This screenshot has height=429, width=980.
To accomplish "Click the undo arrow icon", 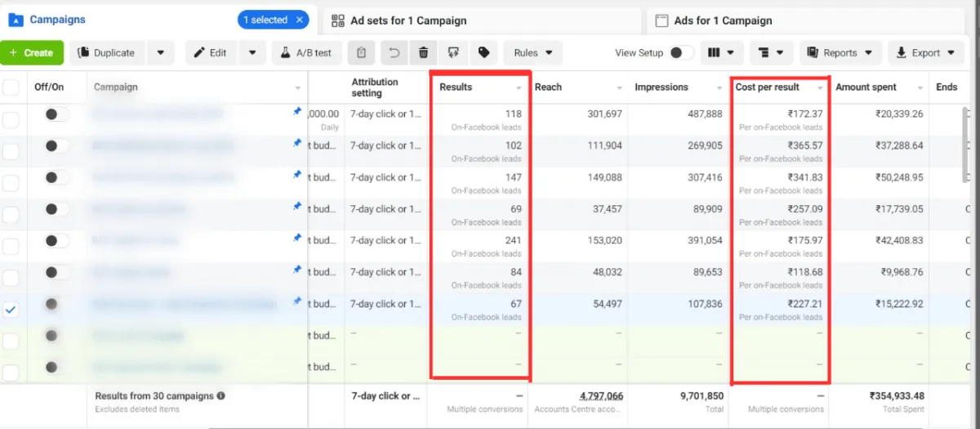I will [394, 53].
